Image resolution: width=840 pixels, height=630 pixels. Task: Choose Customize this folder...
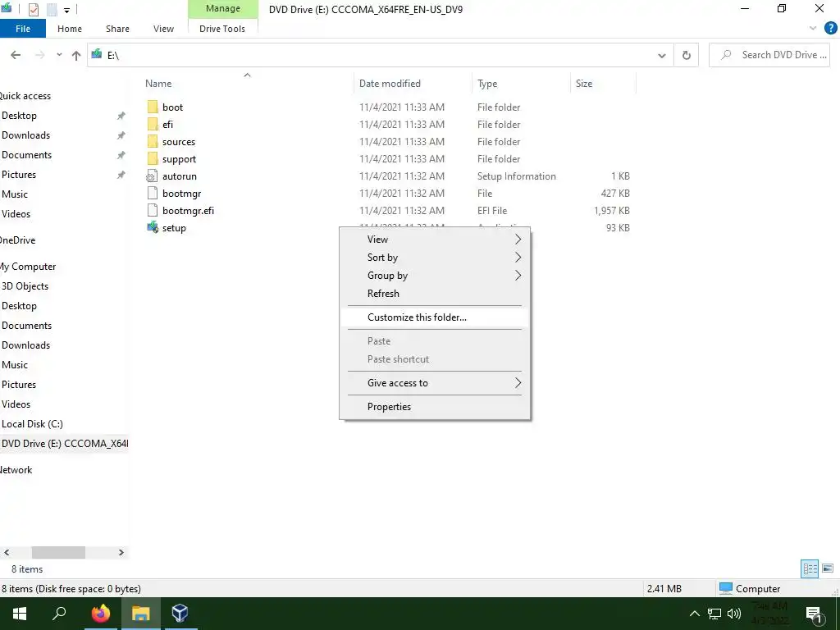[435, 317]
